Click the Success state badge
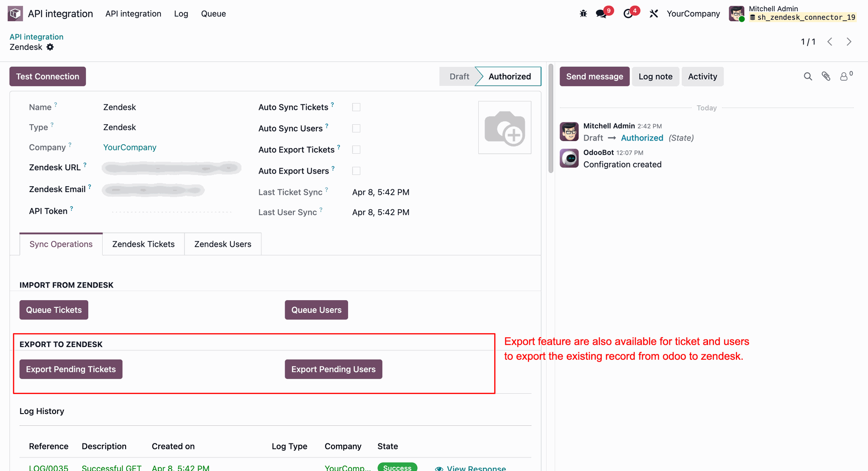The image size is (868, 471). [397, 467]
